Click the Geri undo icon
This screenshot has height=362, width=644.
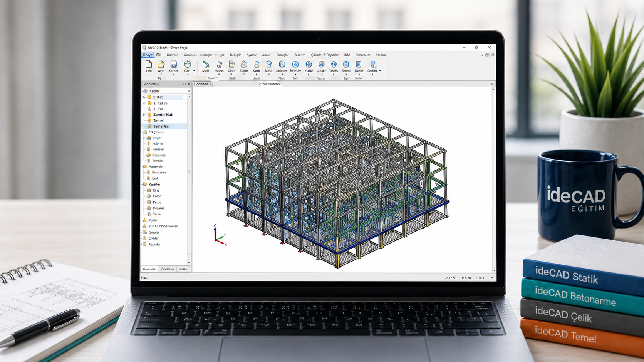tap(187, 64)
